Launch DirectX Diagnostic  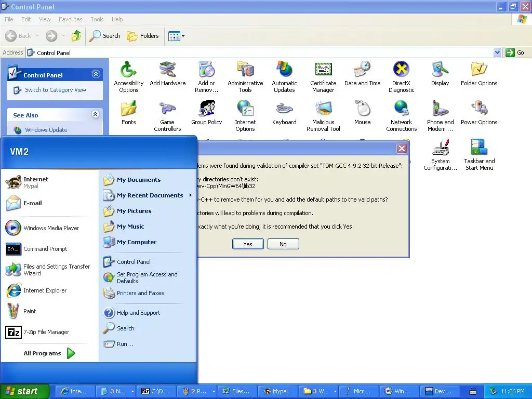click(402, 77)
